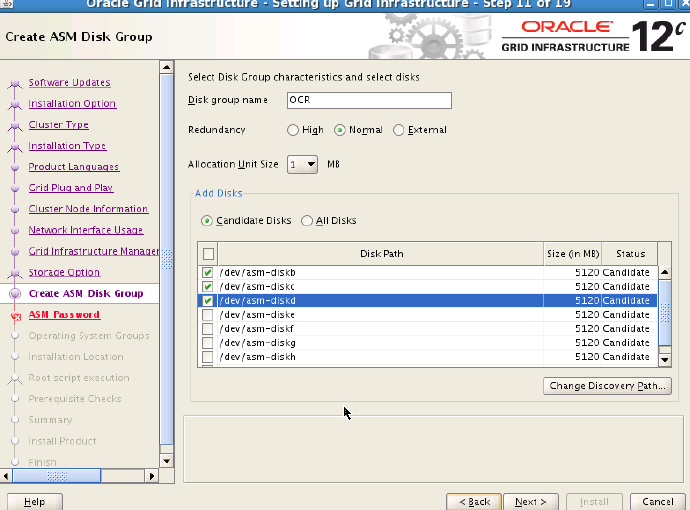
Task: Go to Network Interface Usage step
Action: click(x=86, y=230)
